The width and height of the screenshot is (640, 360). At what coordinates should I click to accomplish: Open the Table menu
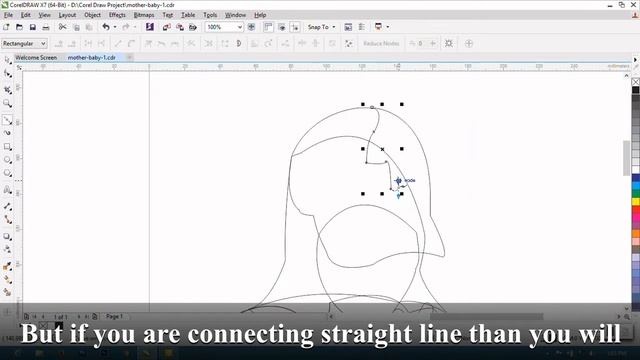coord(188,15)
